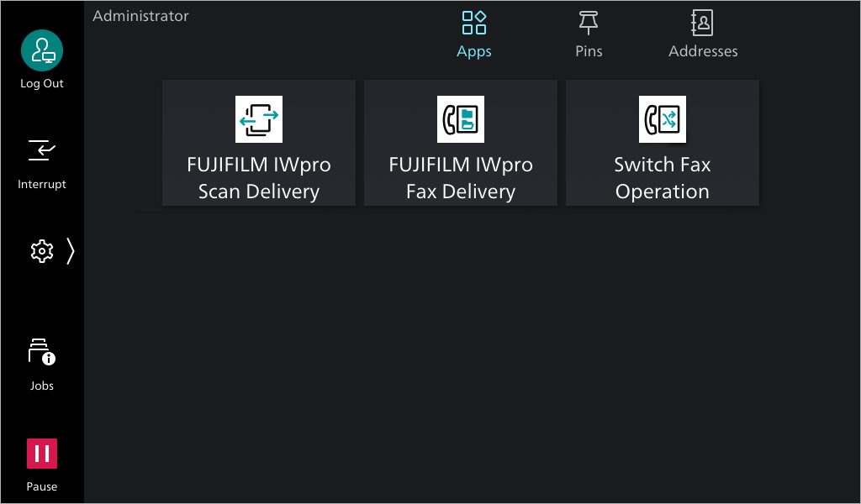Click the Interrupt text label
This screenshot has height=504, width=861.
(42, 184)
